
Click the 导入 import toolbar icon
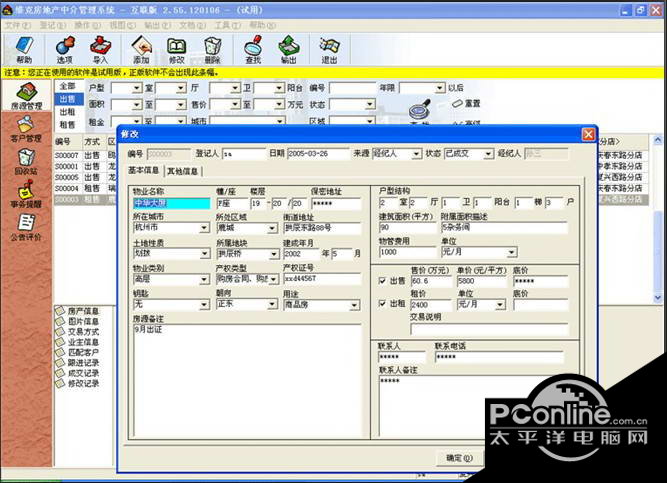click(x=100, y=50)
